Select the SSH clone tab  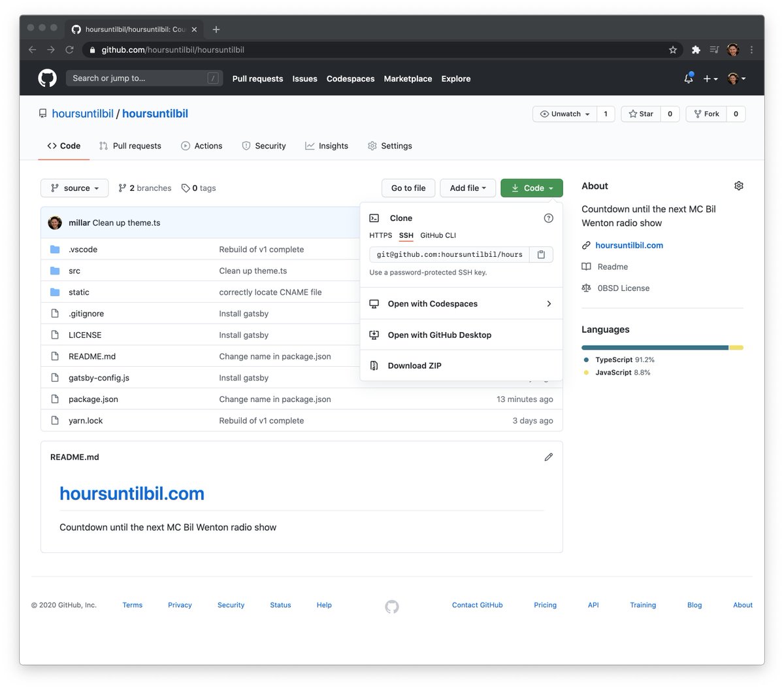click(406, 235)
